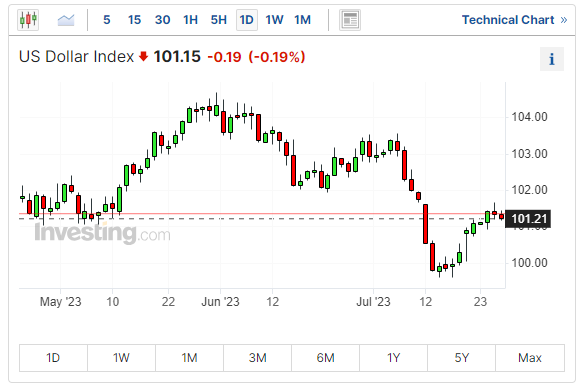Click the info 'i' icon
This screenshot has width=583, height=386.
[552, 59]
